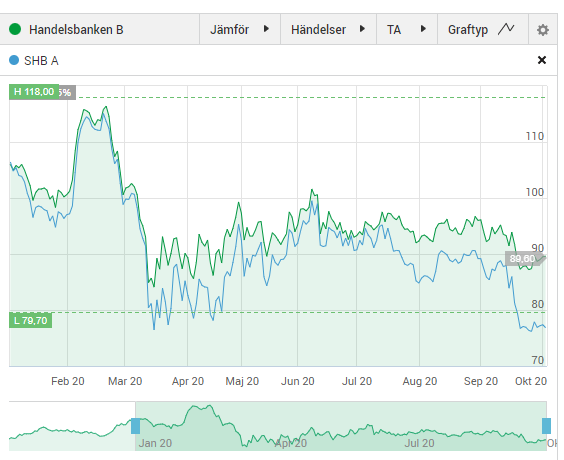Expand the Händelser arrow menu
Screen dimensions: 564x460
point(362,29)
